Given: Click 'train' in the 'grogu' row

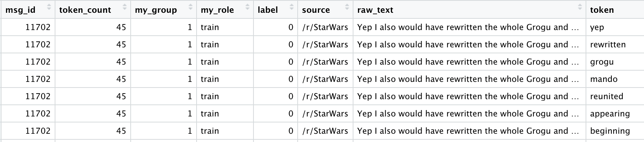Looking at the screenshot, I should [210, 62].
